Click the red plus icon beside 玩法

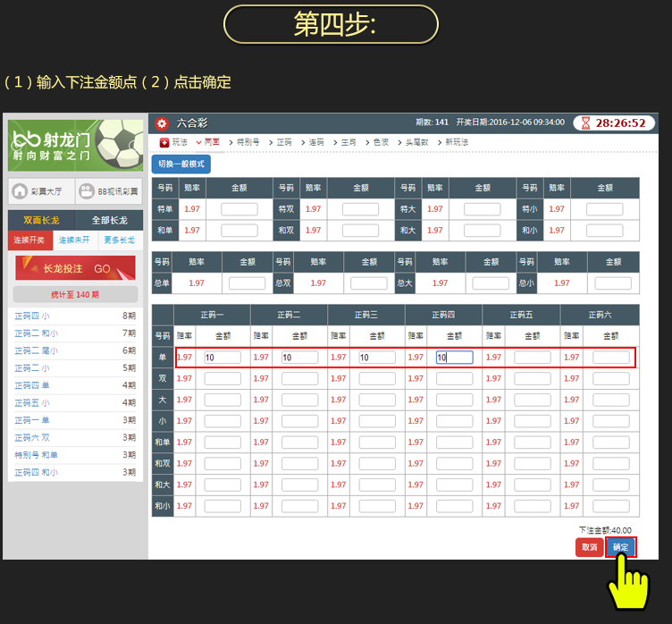click(x=164, y=142)
